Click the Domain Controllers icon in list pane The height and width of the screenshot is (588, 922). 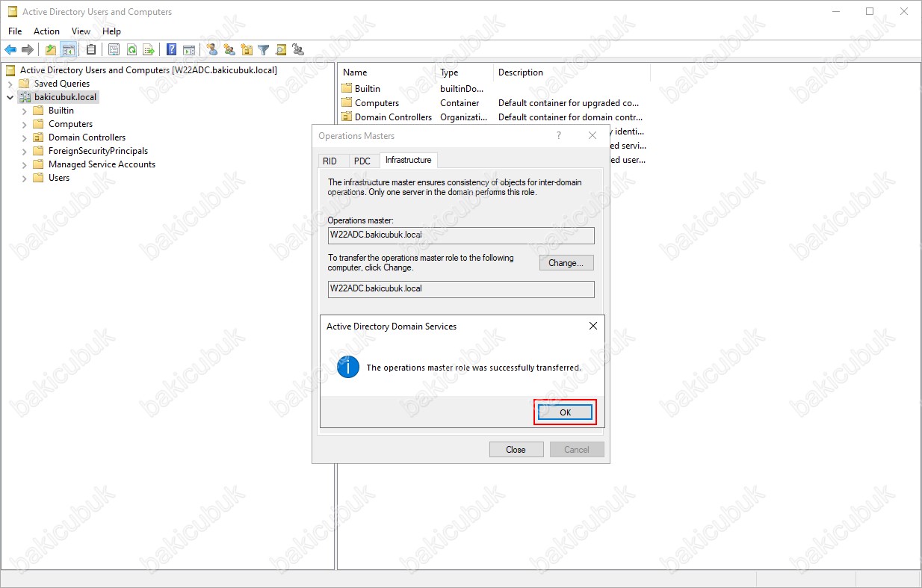(x=347, y=117)
